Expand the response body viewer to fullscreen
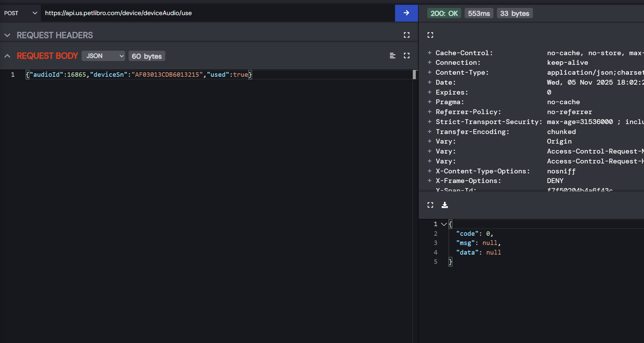The image size is (644, 343). 431,205
